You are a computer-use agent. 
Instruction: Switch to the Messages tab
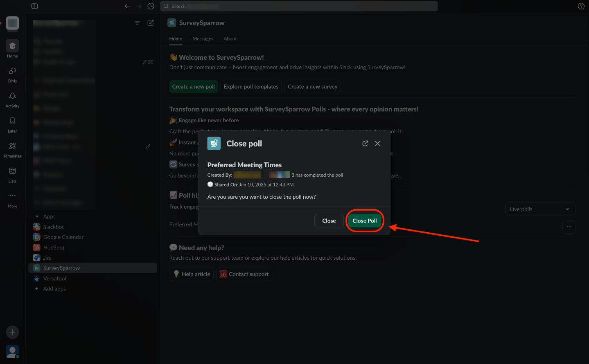tap(203, 39)
